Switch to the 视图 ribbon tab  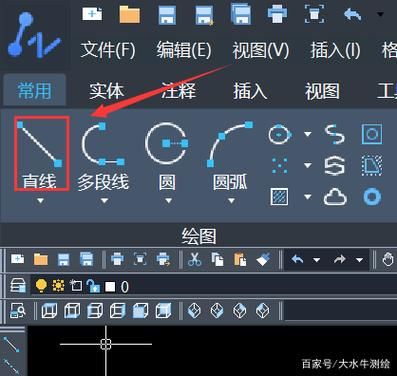click(x=322, y=91)
